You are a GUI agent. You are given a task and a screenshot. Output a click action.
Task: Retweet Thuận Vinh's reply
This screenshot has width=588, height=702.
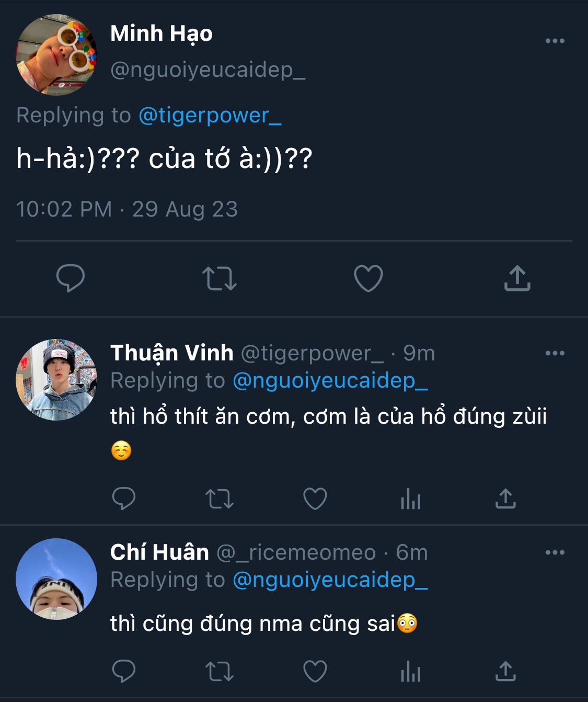point(220,499)
